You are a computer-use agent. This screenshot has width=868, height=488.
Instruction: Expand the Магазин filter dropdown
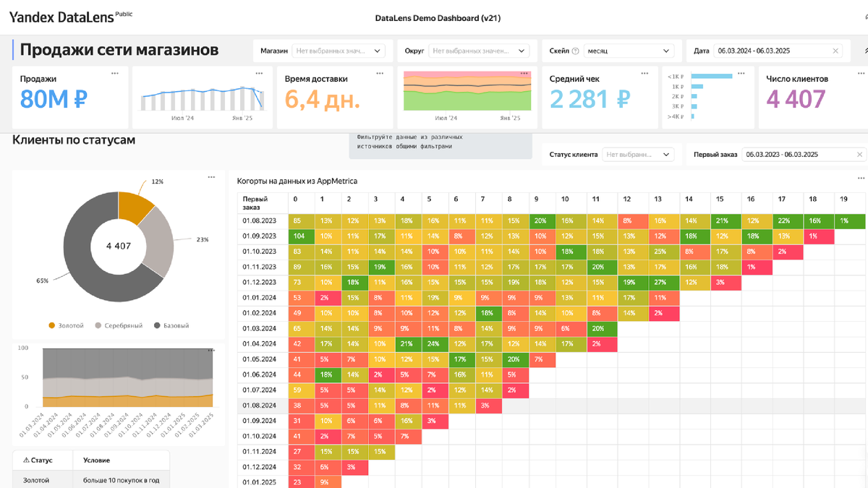tap(339, 51)
